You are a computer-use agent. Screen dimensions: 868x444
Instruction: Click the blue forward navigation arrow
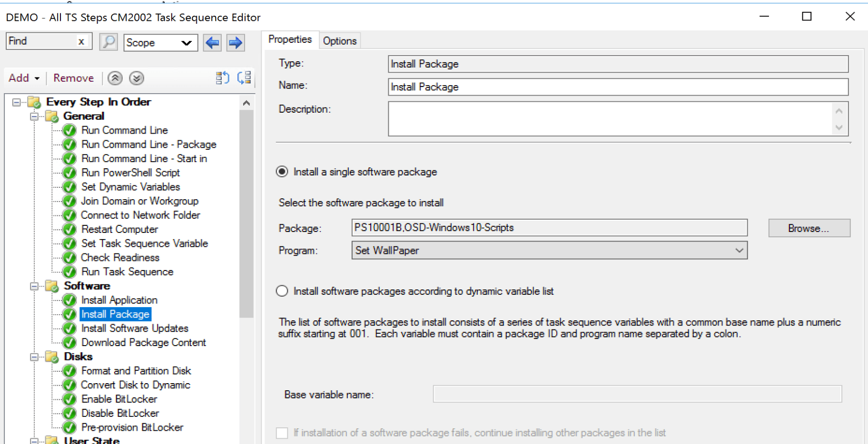(x=235, y=42)
